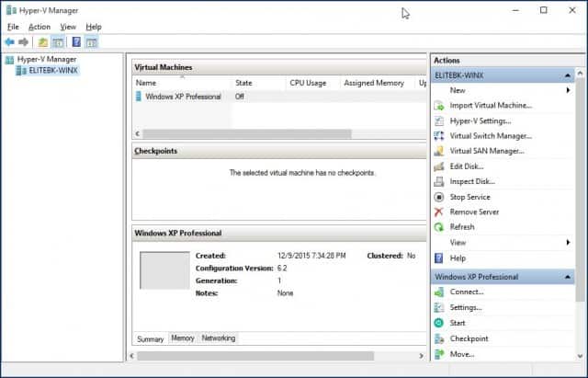Click the VM preview thumbnail

(165, 270)
